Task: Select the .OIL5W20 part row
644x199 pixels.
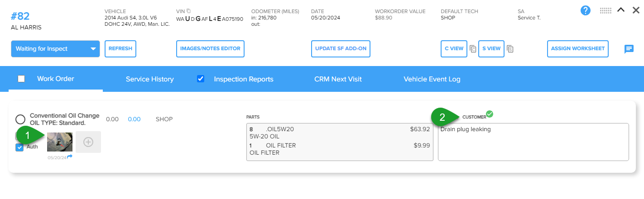Action: (340, 133)
